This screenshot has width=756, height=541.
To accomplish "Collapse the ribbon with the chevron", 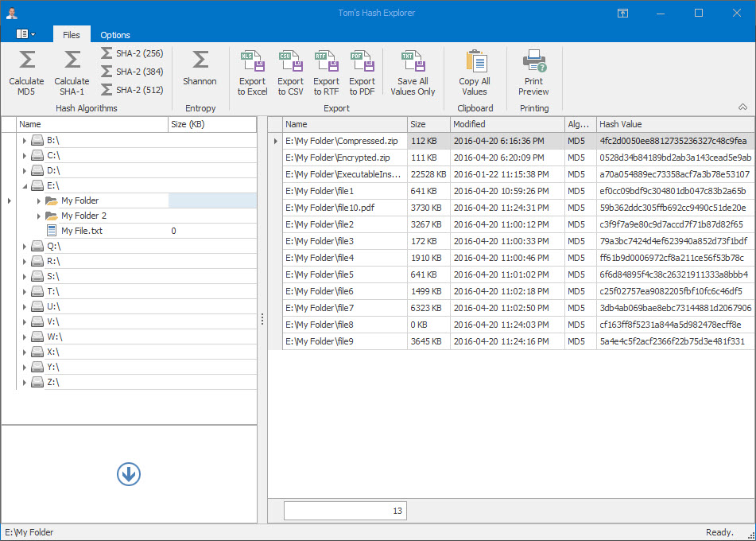I will (742, 107).
